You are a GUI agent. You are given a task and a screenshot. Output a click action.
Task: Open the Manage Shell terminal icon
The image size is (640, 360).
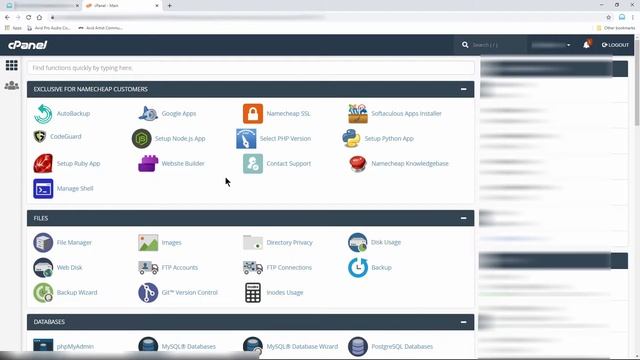(x=43, y=189)
